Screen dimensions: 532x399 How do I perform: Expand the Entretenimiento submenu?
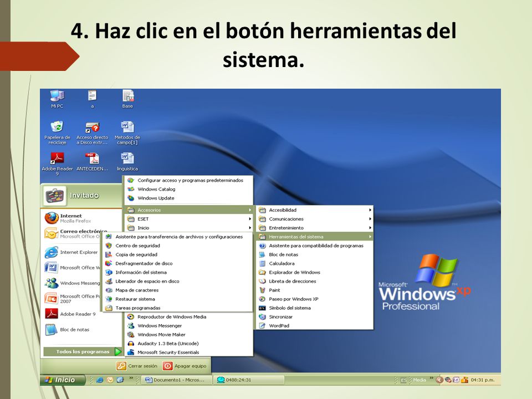coord(314,228)
